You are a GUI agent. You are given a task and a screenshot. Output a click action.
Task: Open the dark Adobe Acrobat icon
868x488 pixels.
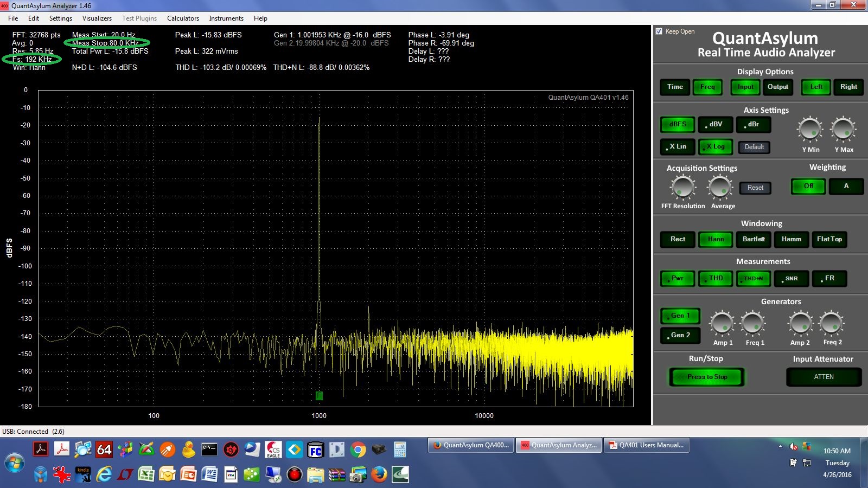click(x=41, y=450)
